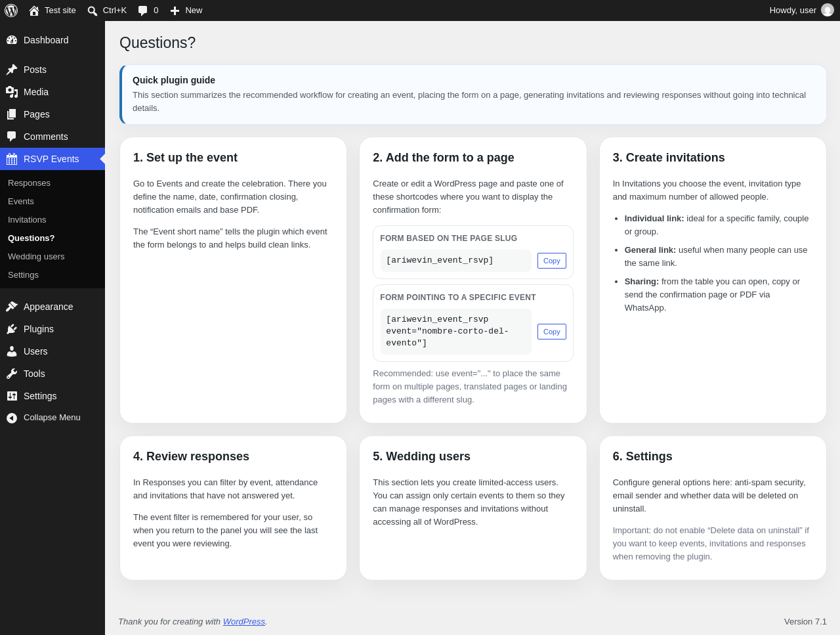Select the Wedding users submenu item
This screenshot has width=840, height=635.
point(36,257)
